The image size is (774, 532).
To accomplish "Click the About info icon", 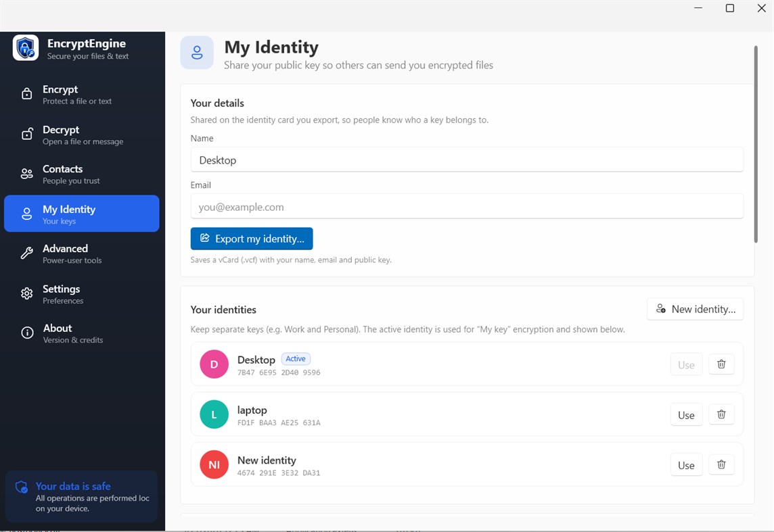I will (x=27, y=333).
